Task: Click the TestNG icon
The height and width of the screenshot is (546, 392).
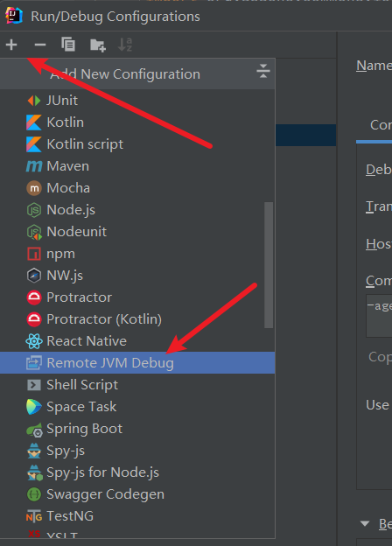Action: click(x=34, y=517)
